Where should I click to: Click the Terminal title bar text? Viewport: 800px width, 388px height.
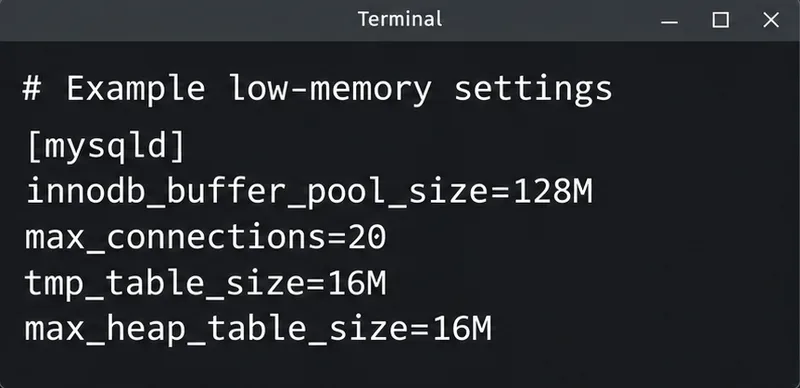[x=400, y=19]
